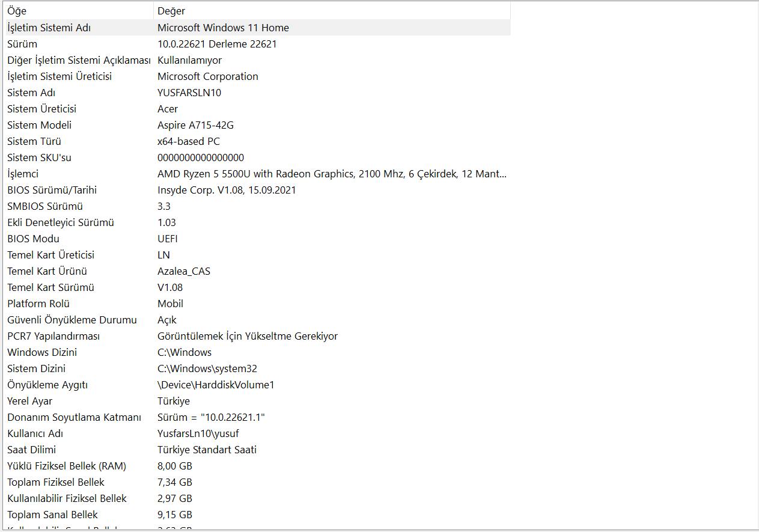Select the Kullanıcı Adı row label
Screen dimensions: 759x532
point(35,433)
